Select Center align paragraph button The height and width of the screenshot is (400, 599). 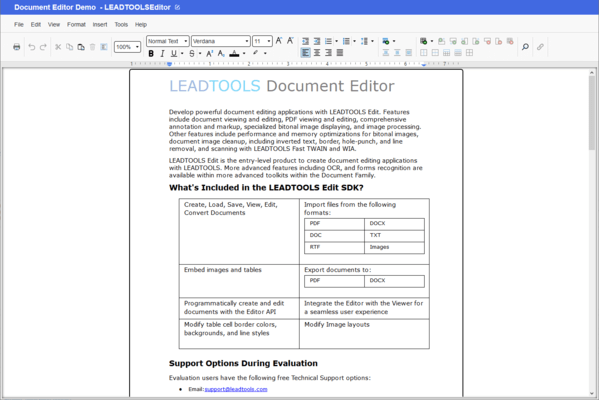pos(317,53)
